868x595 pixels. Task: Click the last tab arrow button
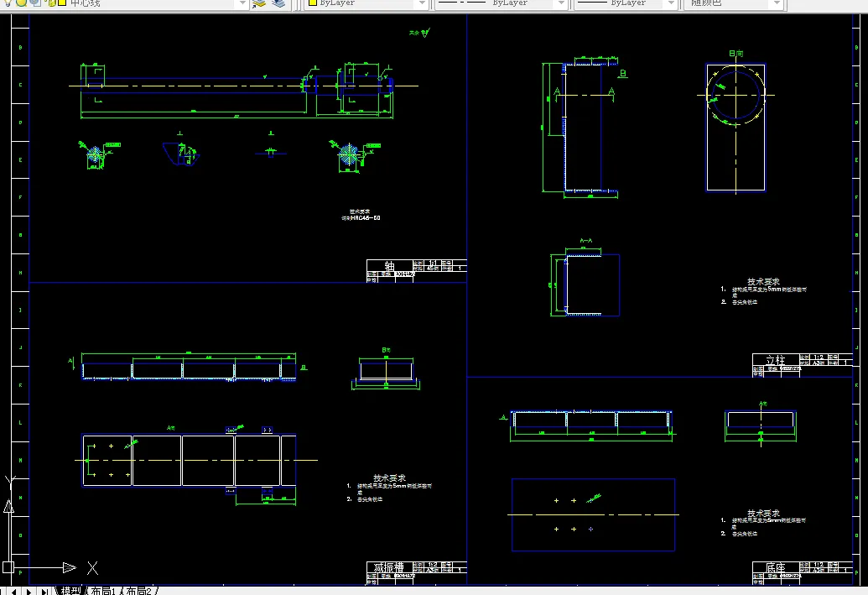point(44,591)
